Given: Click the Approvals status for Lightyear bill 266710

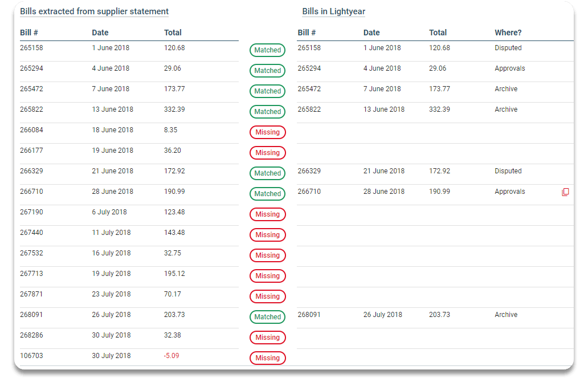Looking at the screenshot, I should (509, 192).
